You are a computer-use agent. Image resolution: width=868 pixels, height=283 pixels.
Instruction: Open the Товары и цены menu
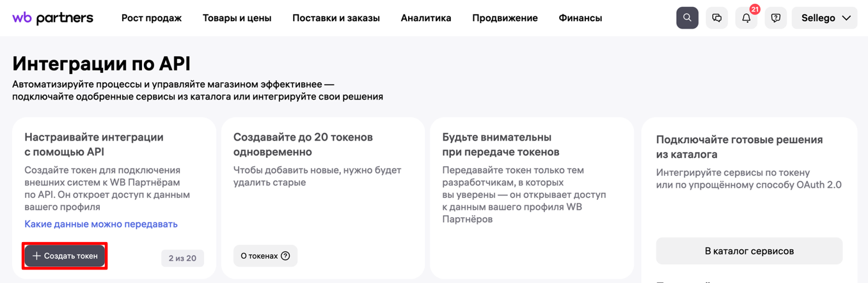237,18
